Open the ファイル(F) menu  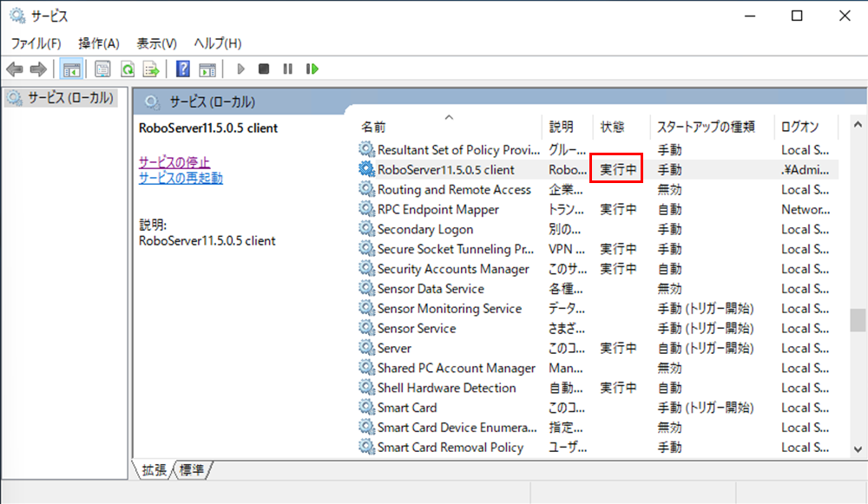pos(36,43)
